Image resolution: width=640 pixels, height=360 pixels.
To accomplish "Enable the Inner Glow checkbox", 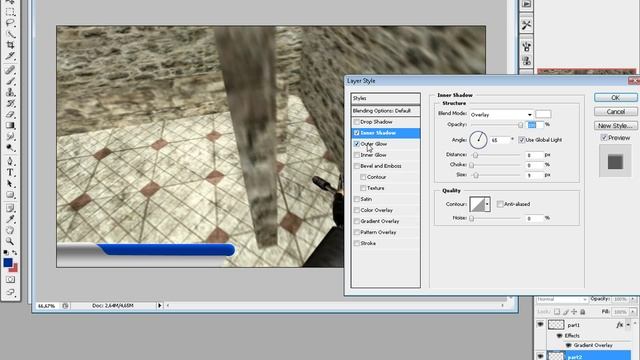I will pos(357,155).
